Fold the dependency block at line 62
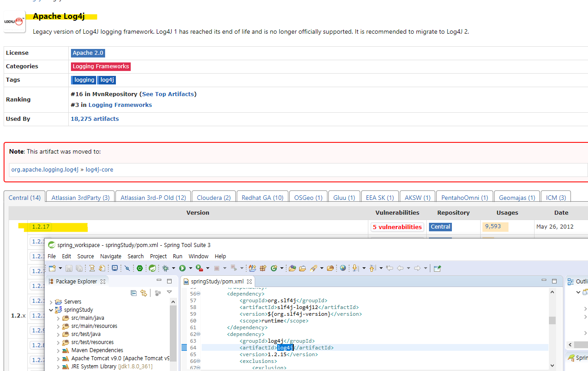 point(199,334)
